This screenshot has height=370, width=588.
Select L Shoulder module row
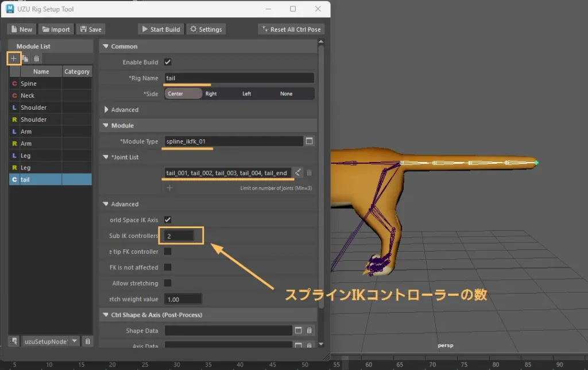pyautogui.click(x=51, y=107)
